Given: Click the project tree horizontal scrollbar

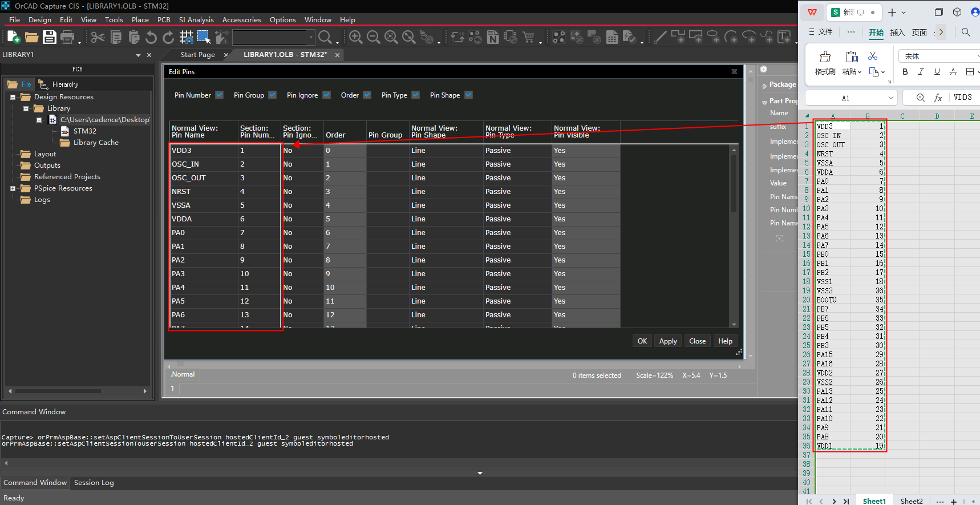Looking at the screenshot, I should (x=58, y=391).
